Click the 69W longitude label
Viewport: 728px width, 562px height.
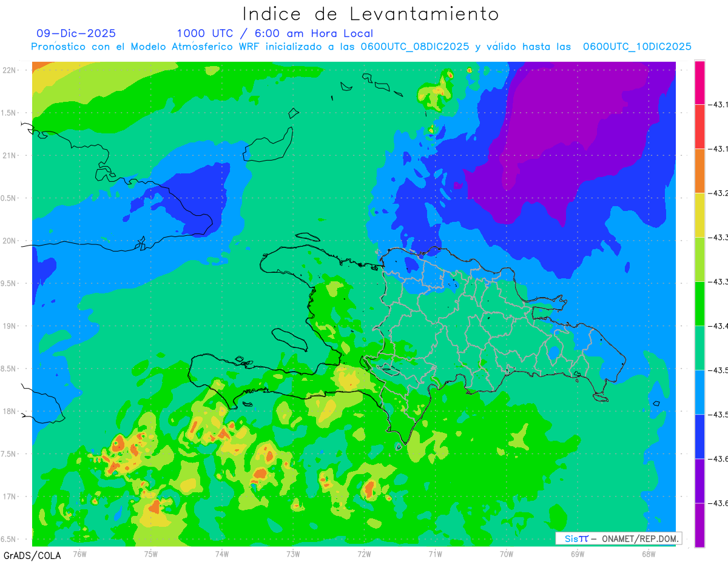[x=578, y=554]
